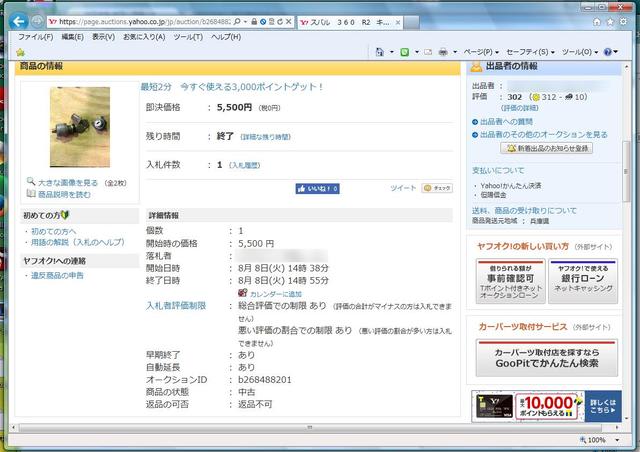Click the printer icon in toolbar
The image size is (640, 452).
tap(442, 52)
